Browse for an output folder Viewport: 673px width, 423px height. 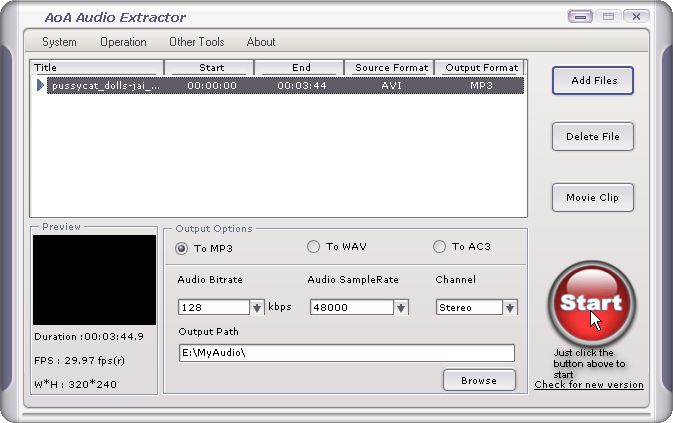point(478,380)
